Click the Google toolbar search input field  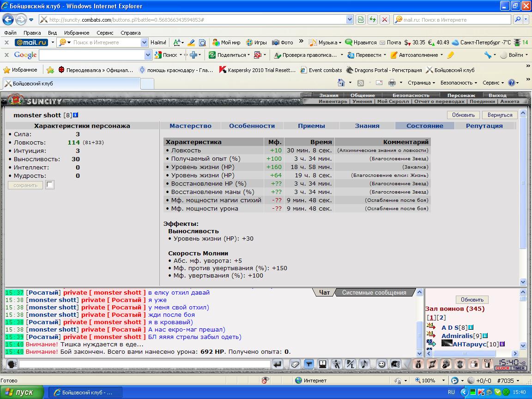point(92,54)
